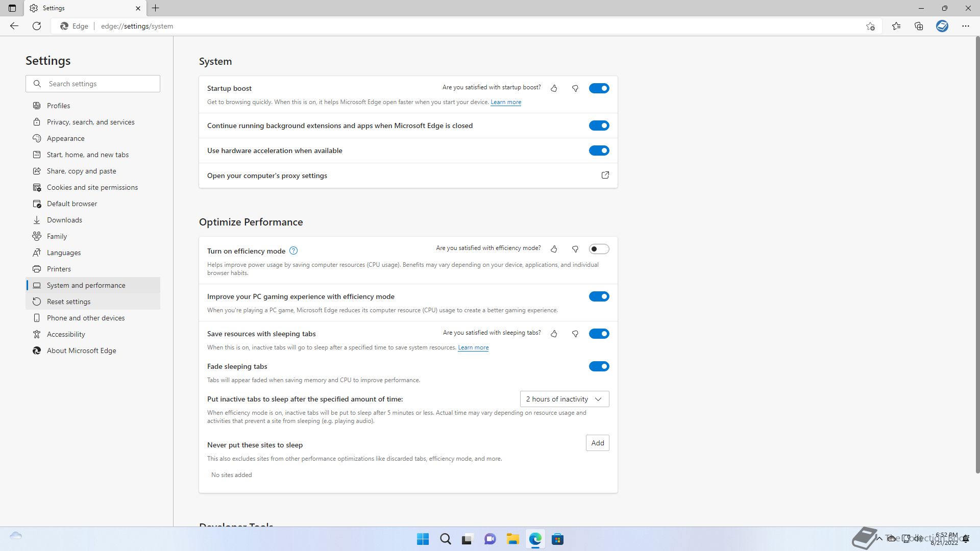Give thumbs down for startup boost
The height and width of the screenshot is (551, 980).
click(x=575, y=88)
